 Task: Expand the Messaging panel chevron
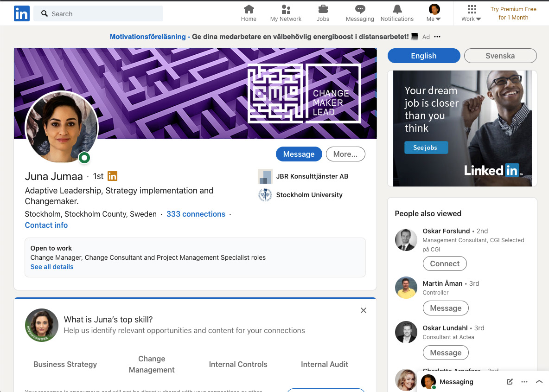pos(539,381)
